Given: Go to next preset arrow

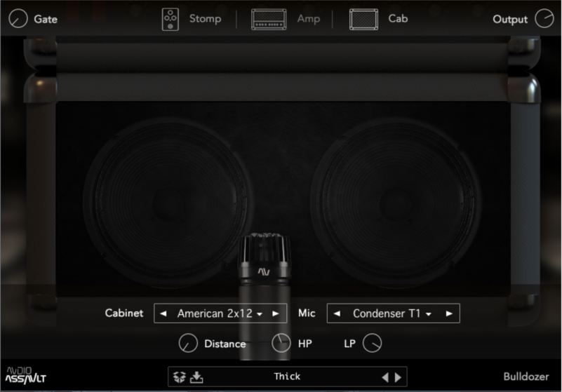Looking at the screenshot, I should tap(398, 377).
